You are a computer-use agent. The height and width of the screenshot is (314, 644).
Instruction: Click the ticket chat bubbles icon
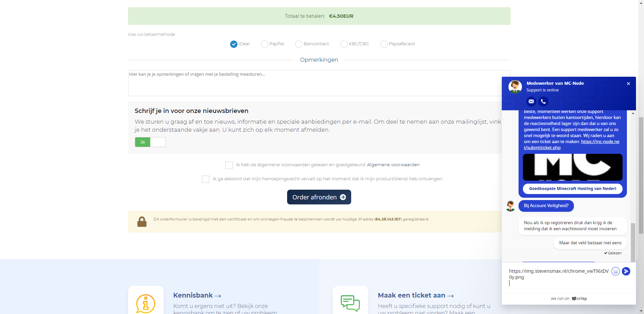[x=350, y=303]
